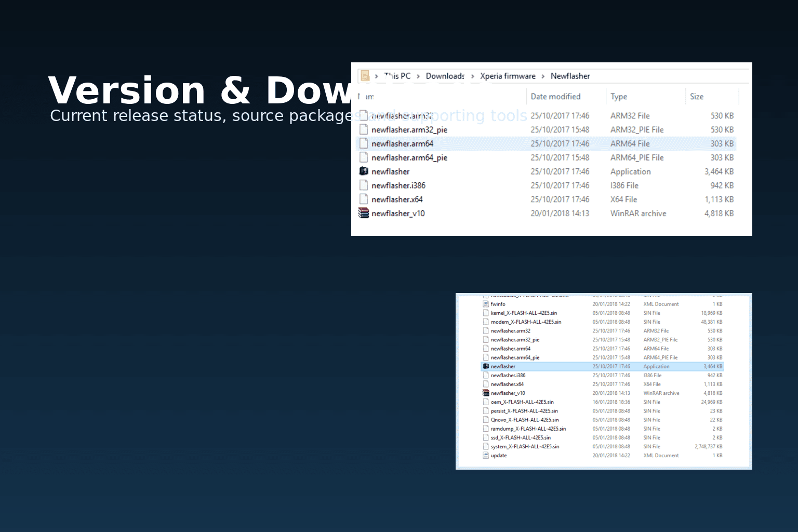Sort by Type column header

tap(619, 97)
